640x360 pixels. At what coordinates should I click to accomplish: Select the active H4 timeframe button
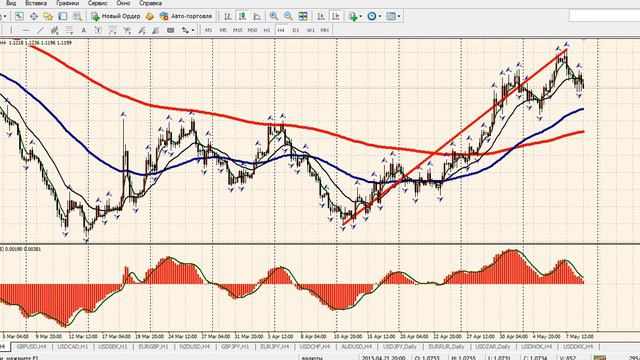pyautogui.click(x=281, y=30)
